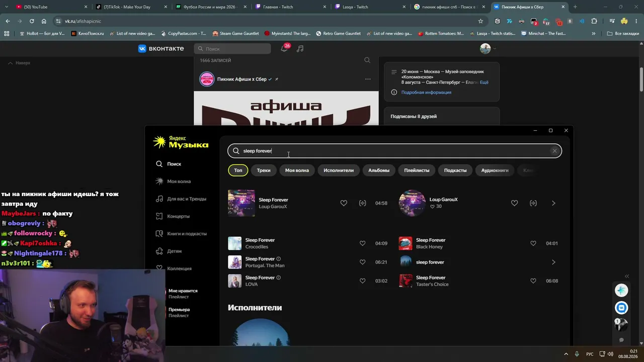Reload the VK page
644x362 pixels.
tap(32, 21)
